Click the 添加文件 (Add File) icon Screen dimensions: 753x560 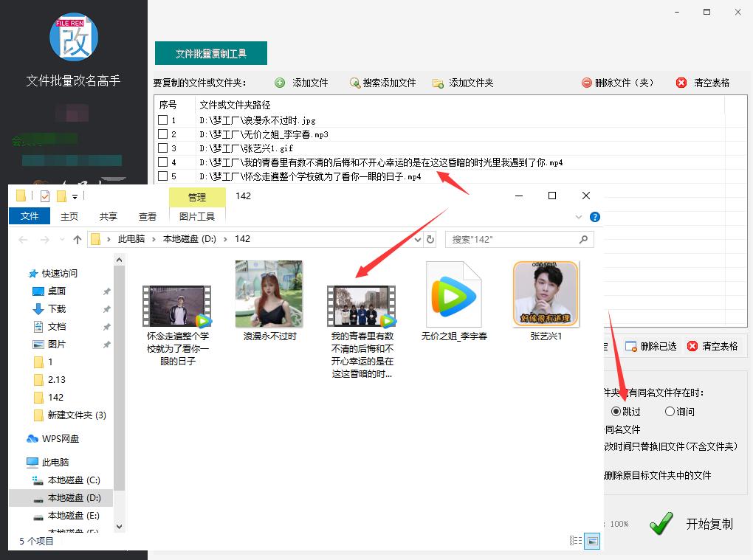coord(281,83)
